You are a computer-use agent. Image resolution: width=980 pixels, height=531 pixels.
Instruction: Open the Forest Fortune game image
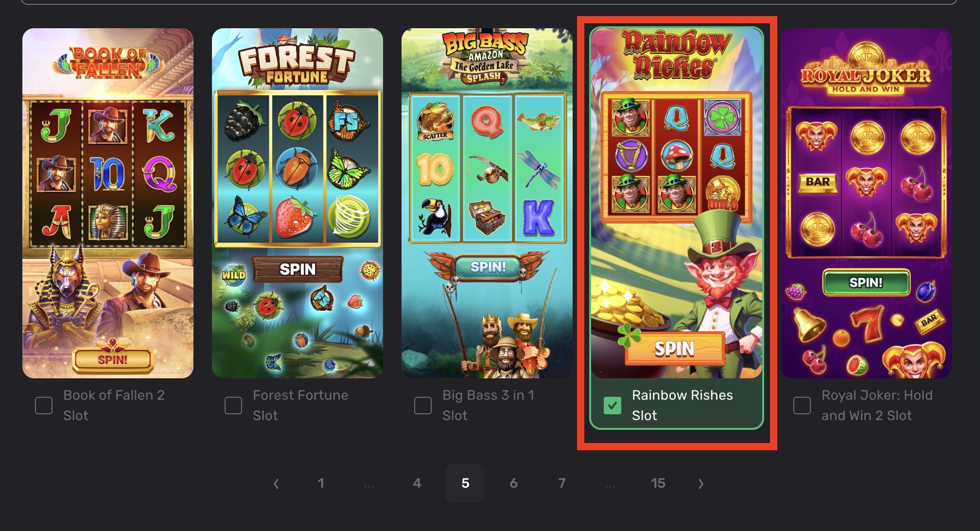click(297, 203)
